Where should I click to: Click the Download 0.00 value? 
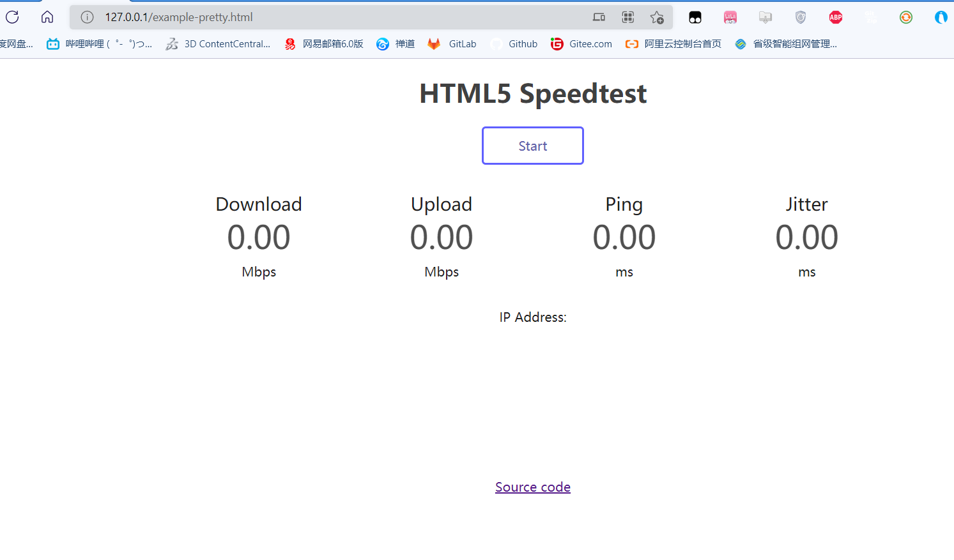tap(259, 238)
